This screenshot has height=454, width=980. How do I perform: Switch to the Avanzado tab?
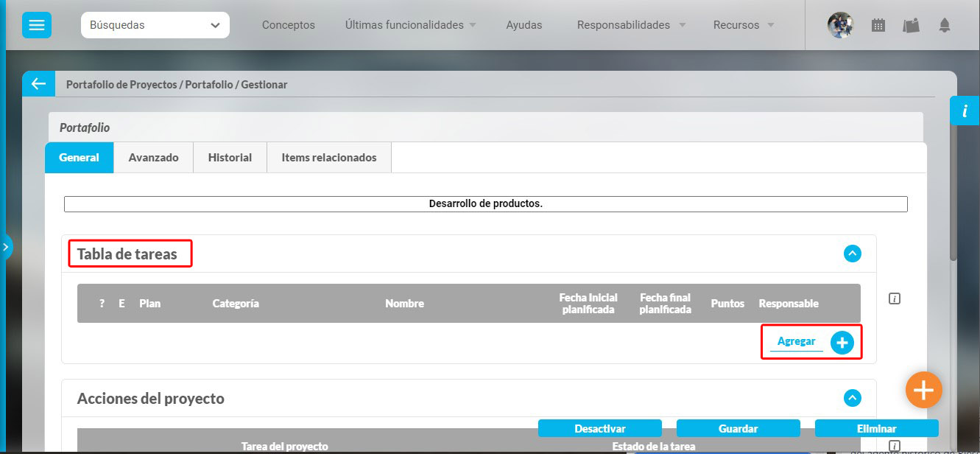point(153,158)
